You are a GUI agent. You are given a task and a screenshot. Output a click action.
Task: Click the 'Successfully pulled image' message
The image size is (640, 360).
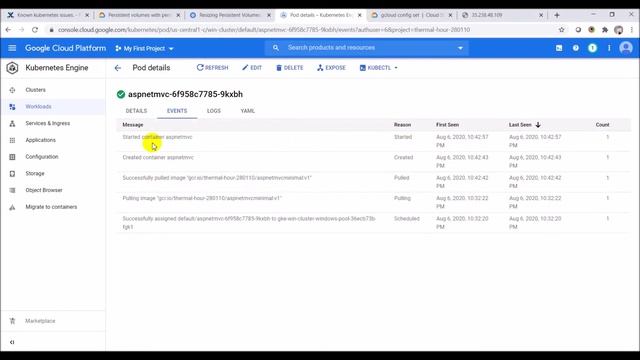click(x=217, y=178)
